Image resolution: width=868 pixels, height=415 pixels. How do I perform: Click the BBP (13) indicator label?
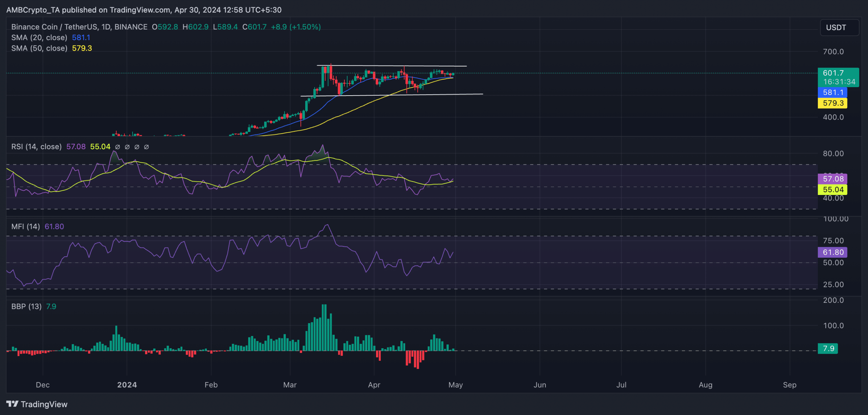click(26, 307)
